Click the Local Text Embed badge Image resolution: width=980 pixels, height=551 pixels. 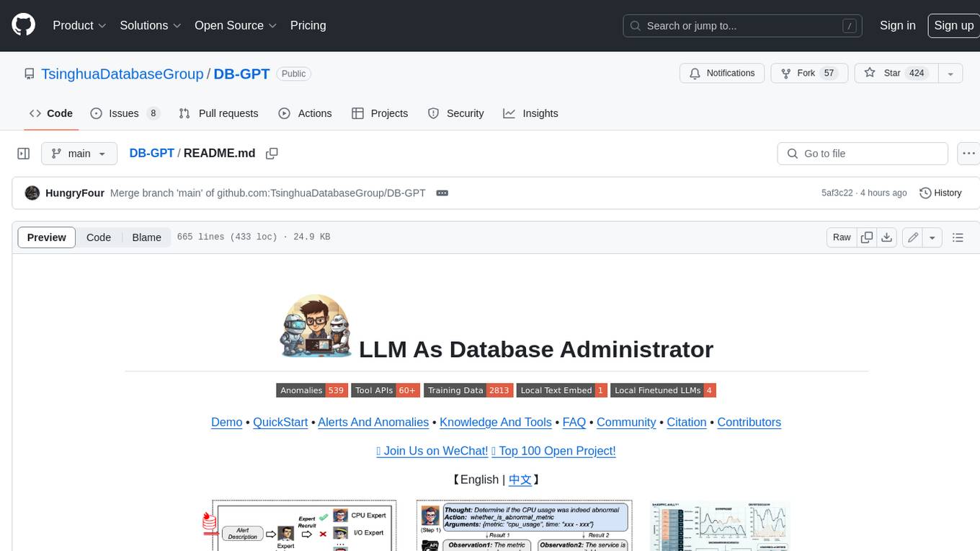click(x=562, y=390)
